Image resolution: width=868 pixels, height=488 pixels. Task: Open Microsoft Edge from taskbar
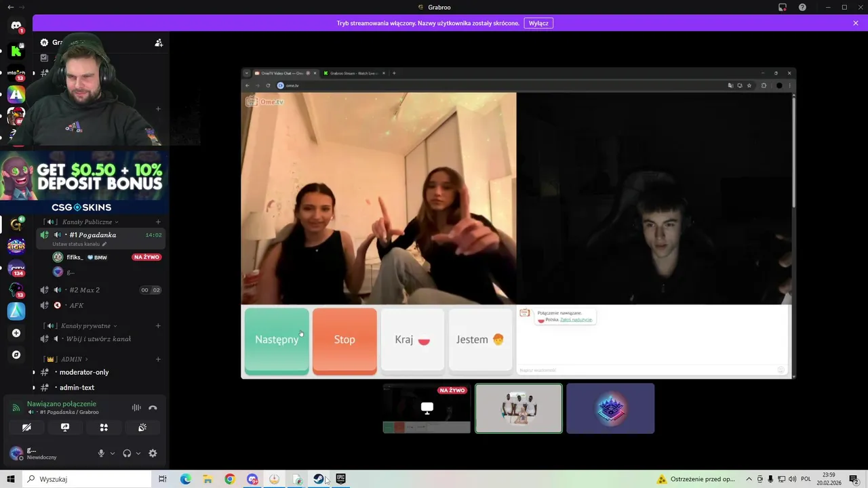pos(185,479)
